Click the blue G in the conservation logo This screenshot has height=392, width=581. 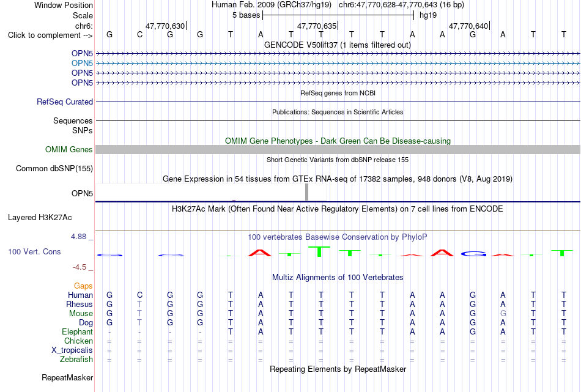click(x=473, y=254)
